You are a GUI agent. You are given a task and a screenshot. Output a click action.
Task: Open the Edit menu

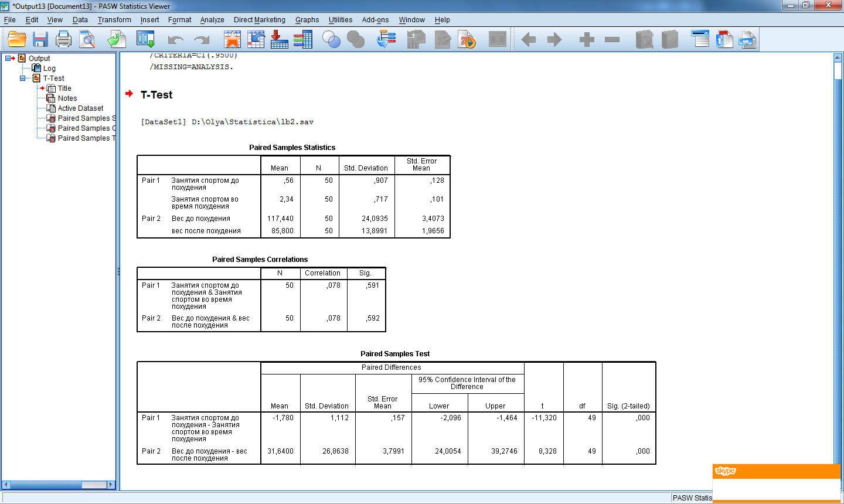click(32, 19)
